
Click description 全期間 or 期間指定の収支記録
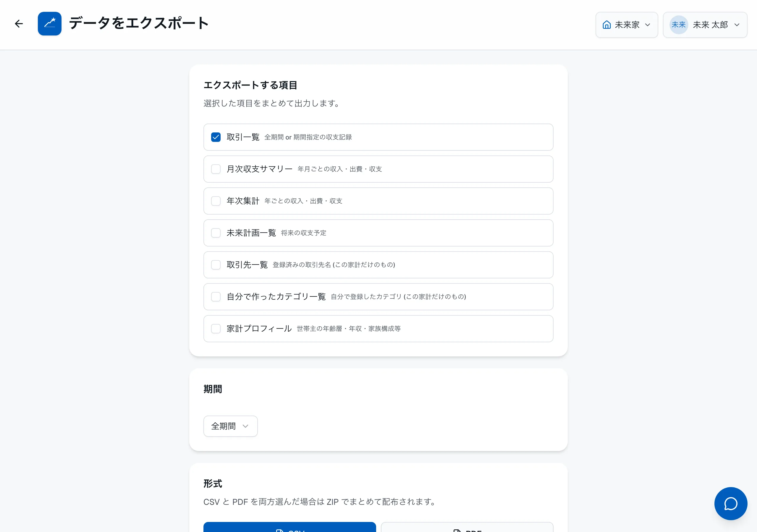pos(308,137)
